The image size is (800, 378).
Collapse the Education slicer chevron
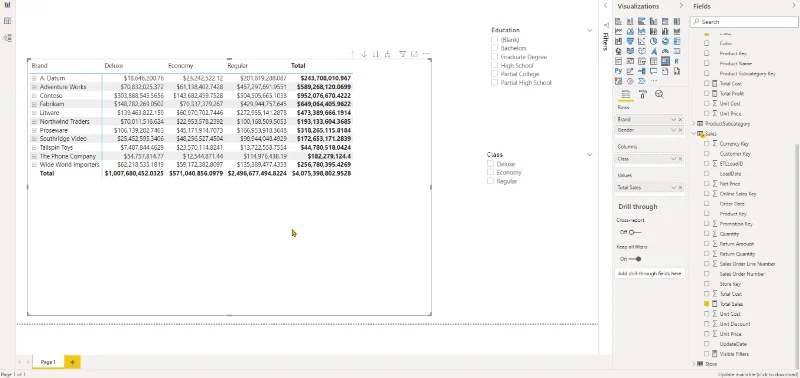pos(590,30)
